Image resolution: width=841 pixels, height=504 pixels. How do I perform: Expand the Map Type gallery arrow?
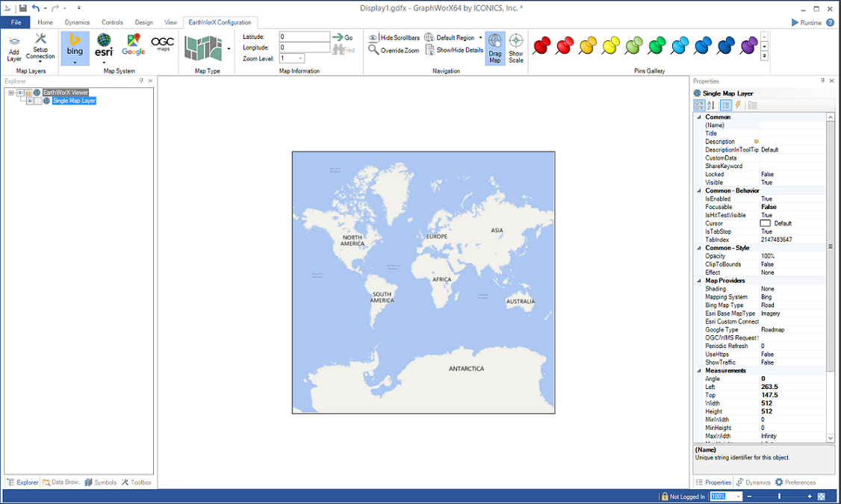point(229,49)
